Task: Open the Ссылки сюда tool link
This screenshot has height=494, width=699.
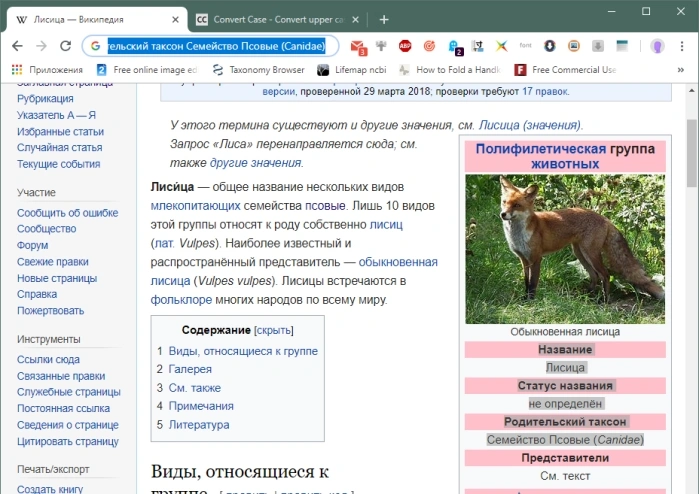Action: tap(48, 359)
